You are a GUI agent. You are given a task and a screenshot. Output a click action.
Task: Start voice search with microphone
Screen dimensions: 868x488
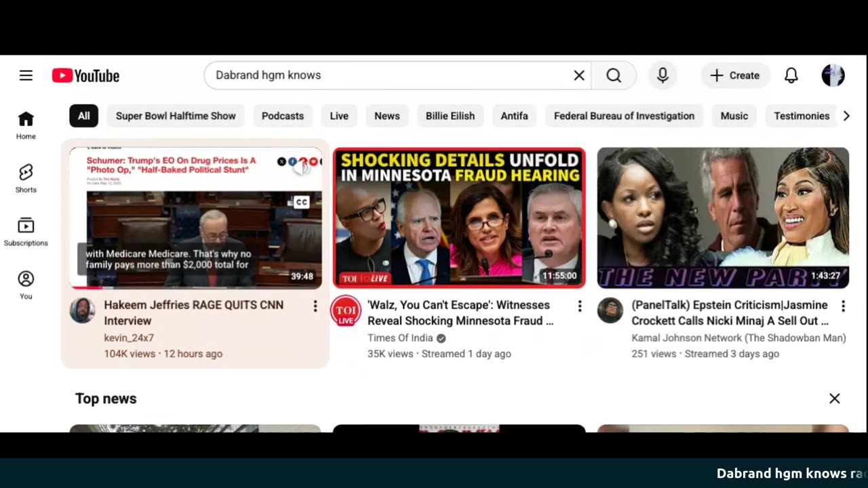click(x=663, y=75)
